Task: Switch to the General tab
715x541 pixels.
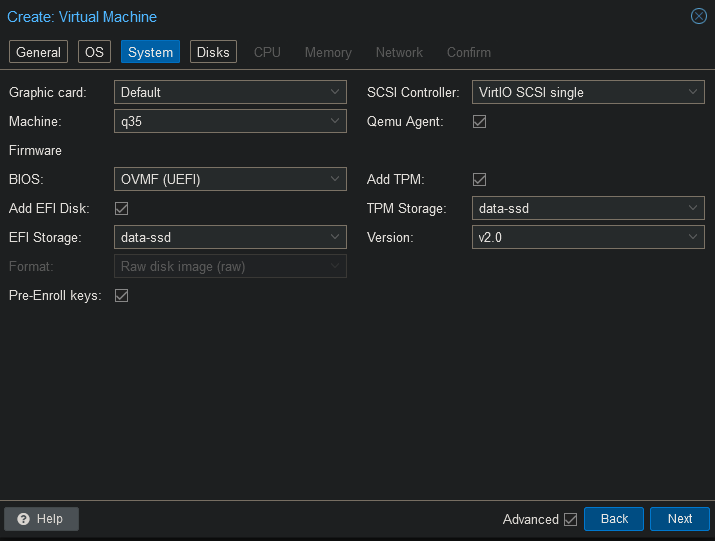Action: tap(38, 52)
